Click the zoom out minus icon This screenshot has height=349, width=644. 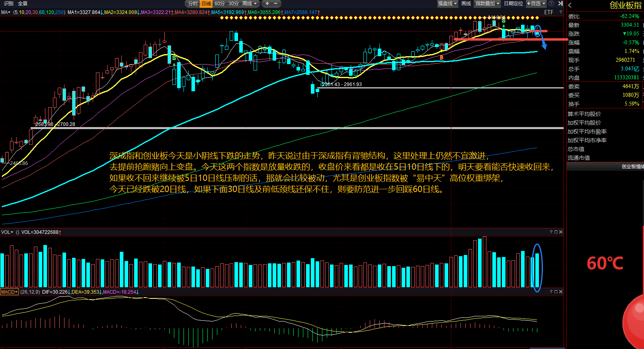pyautogui.click(x=275, y=4)
